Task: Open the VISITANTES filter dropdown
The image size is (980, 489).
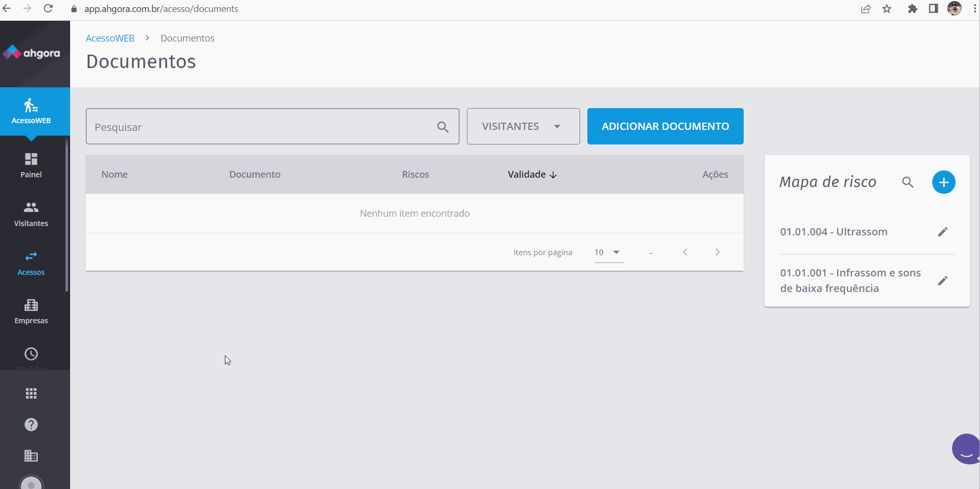Action: click(x=523, y=126)
